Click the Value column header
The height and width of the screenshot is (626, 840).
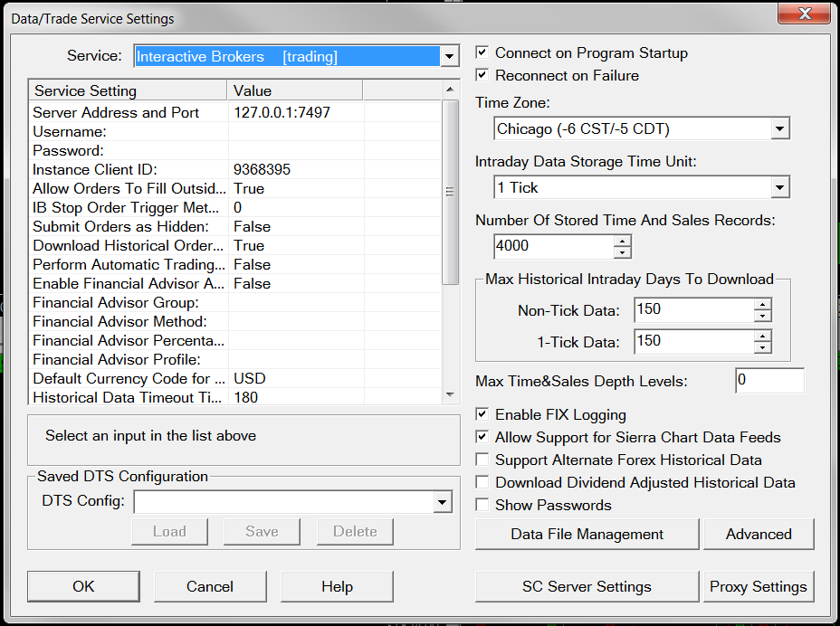295,90
